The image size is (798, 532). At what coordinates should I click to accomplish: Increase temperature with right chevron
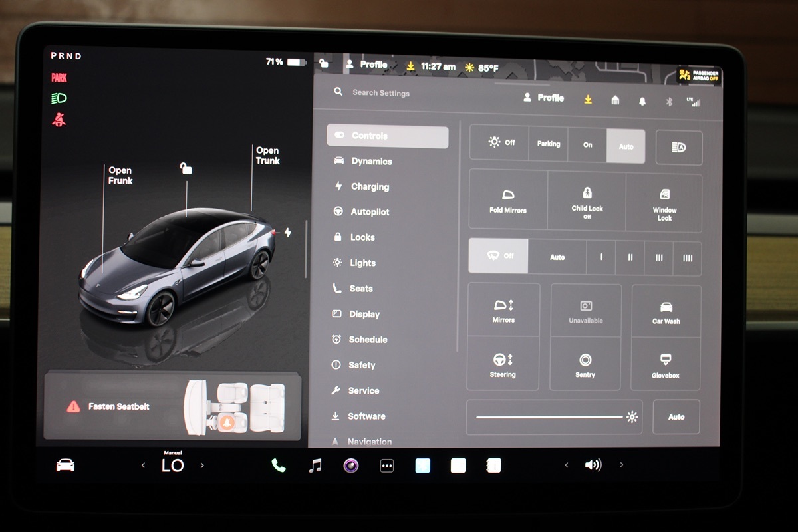(202, 465)
